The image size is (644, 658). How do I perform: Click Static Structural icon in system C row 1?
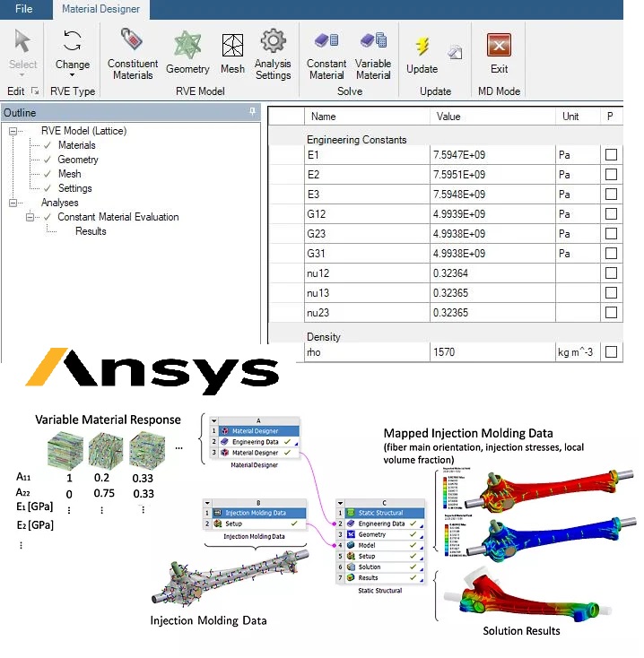351,513
